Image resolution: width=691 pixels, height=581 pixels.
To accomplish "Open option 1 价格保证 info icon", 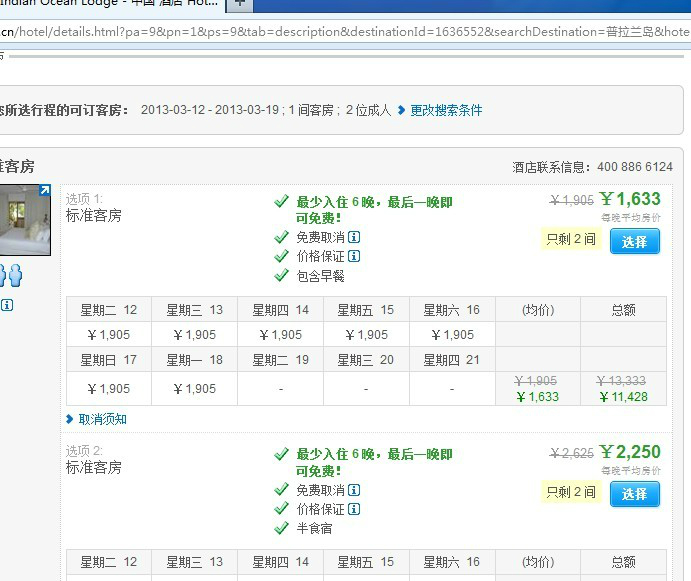I will (354, 257).
